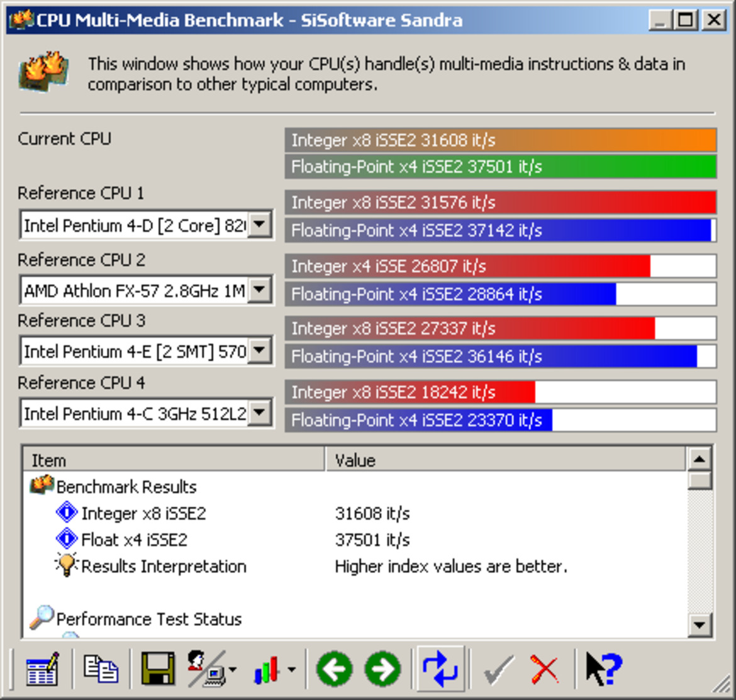Go back with the green left arrow

click(x=334, y=669)
